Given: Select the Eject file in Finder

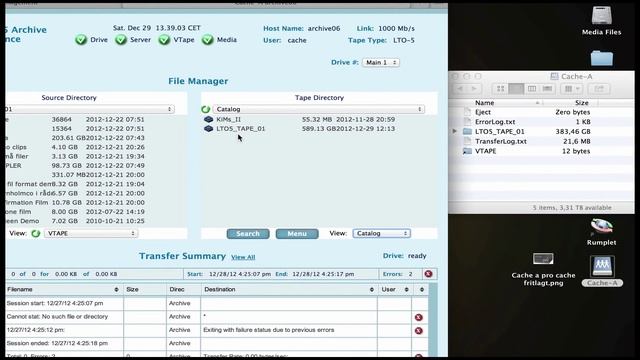Looking at the screenshot, I should point(483,112).
